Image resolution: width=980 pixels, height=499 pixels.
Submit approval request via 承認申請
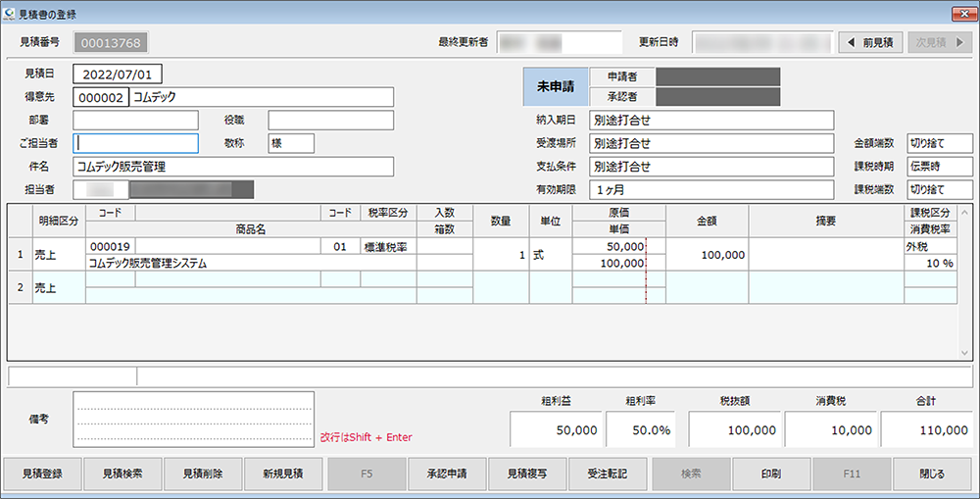point(446,474)
